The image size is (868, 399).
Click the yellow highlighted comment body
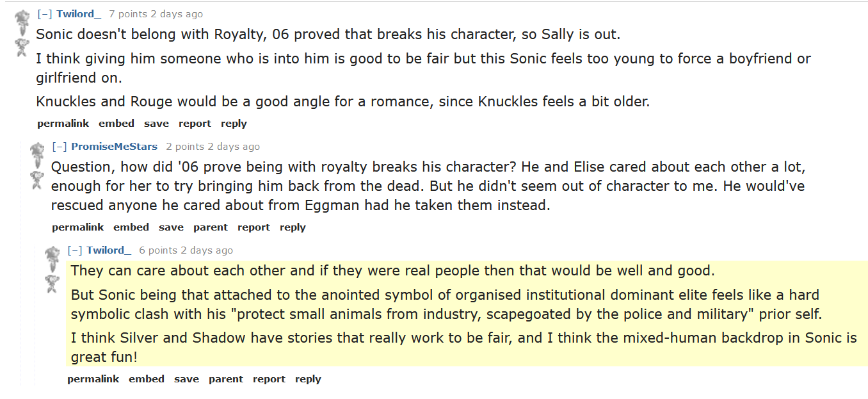tap(467, 313)
